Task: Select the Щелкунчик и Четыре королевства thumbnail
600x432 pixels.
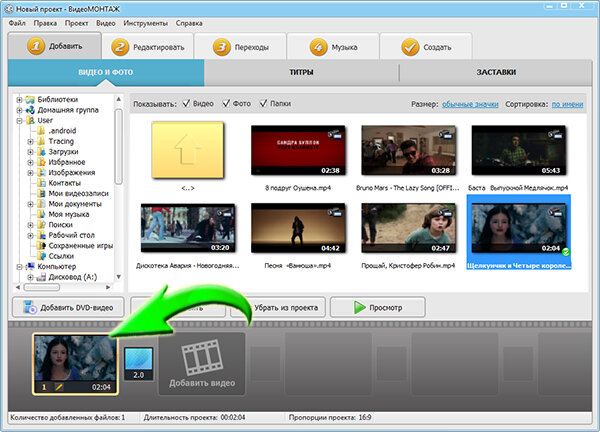Action: coord(518,228)
